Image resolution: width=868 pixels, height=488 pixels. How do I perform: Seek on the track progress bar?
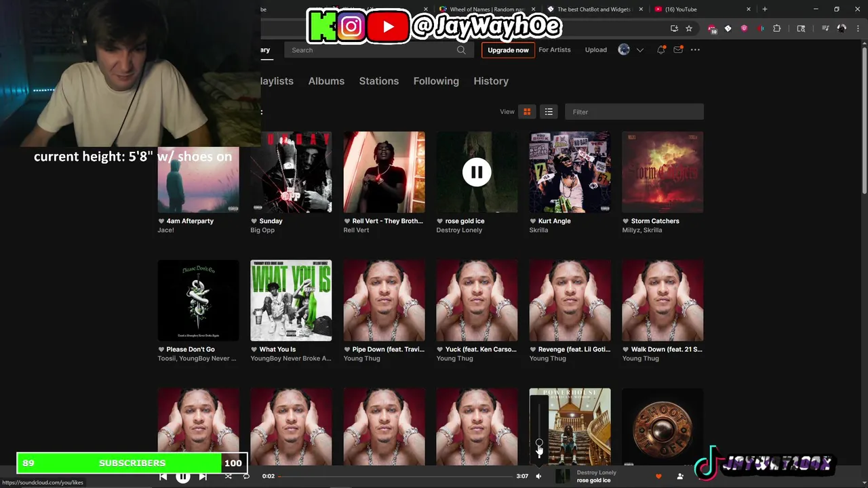coord(395,476)
